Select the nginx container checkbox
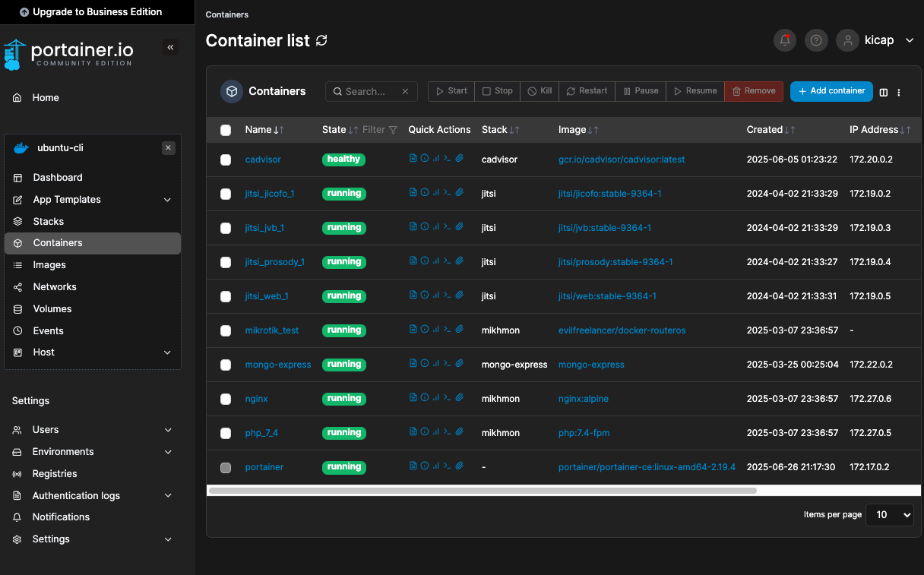This screenshot has width=924, height=575. (x=226, y=399)
